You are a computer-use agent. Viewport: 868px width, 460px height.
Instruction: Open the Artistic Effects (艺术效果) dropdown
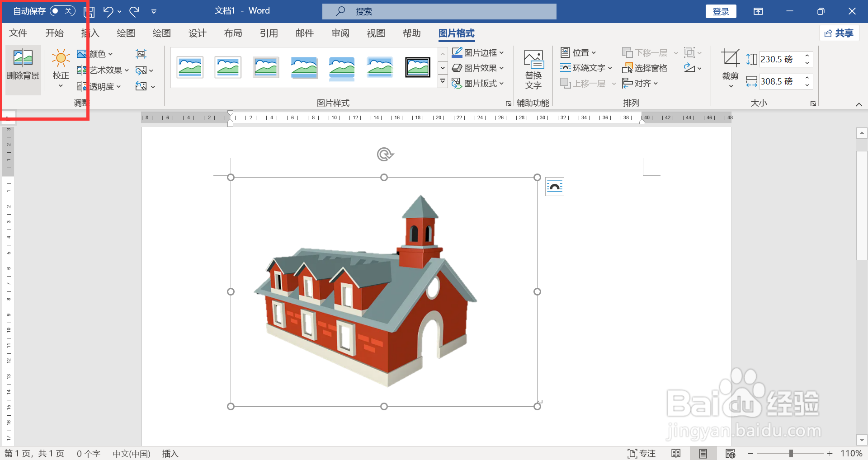pyautogui.click(x=103, y=70)
